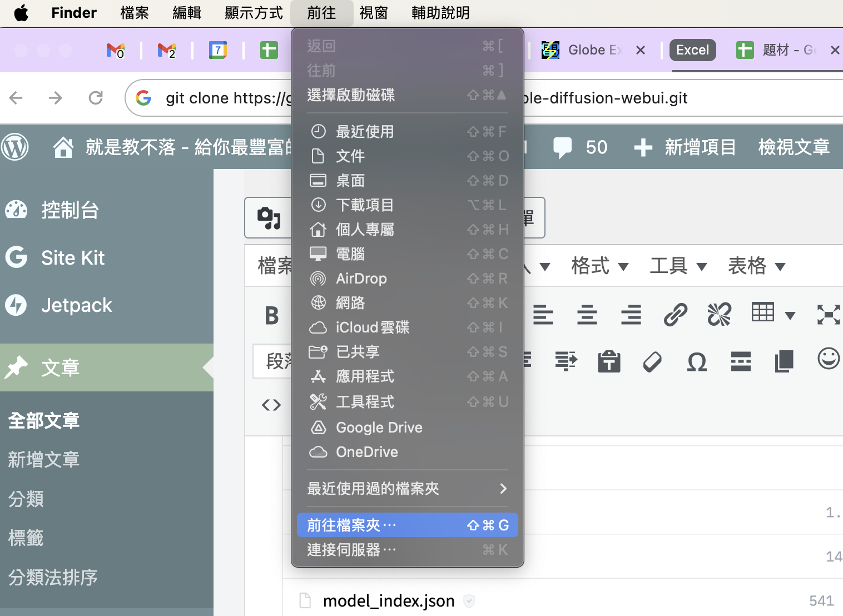
Task: Click the comments speech bubble icon
Action: pos(562,147)
